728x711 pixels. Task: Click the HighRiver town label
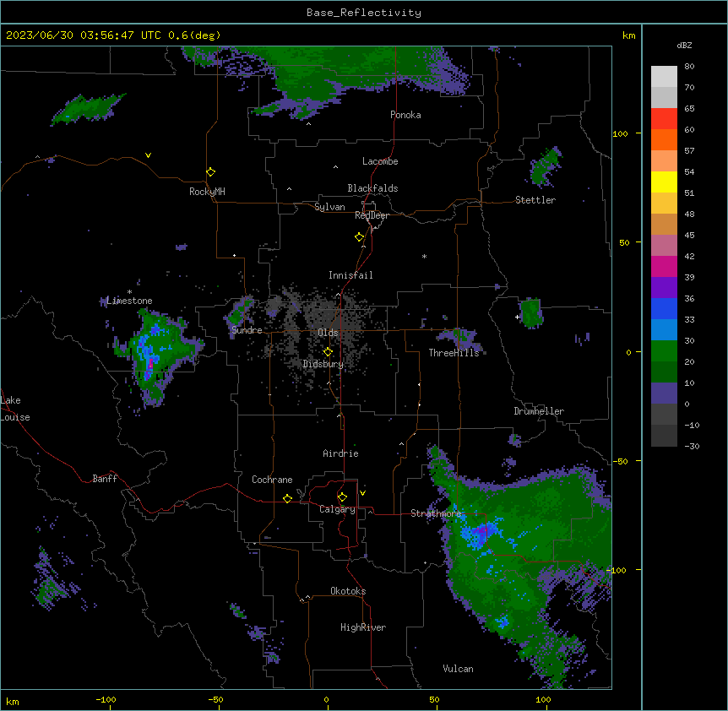point(363,627)
